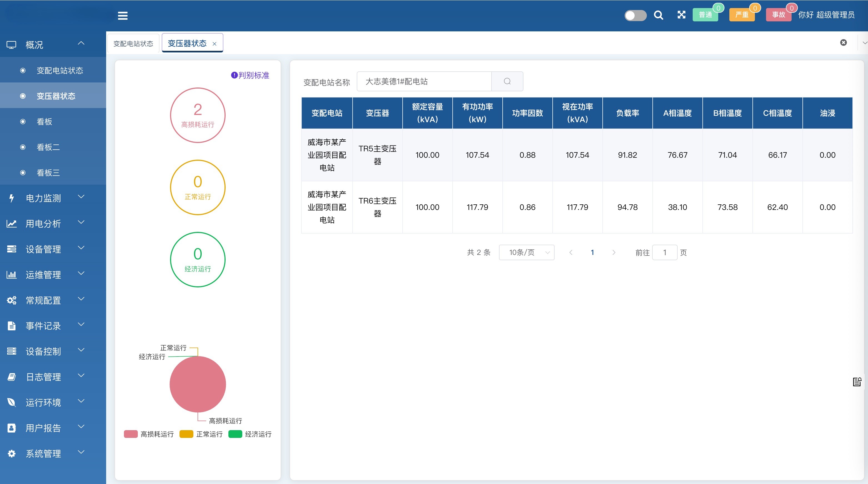Switch to the 变配电站状态 tab
Viewport: 868px width, 484px height.
pos(133,44)
